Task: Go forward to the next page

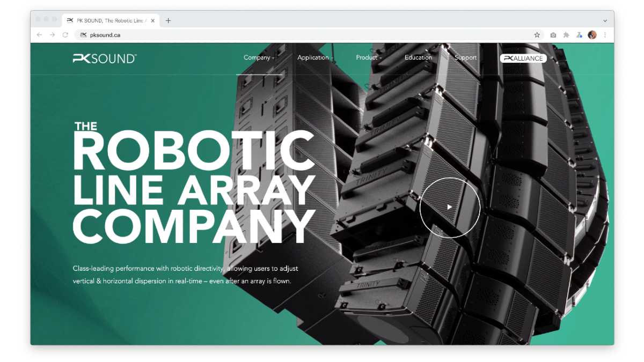Action: point(52,35)
